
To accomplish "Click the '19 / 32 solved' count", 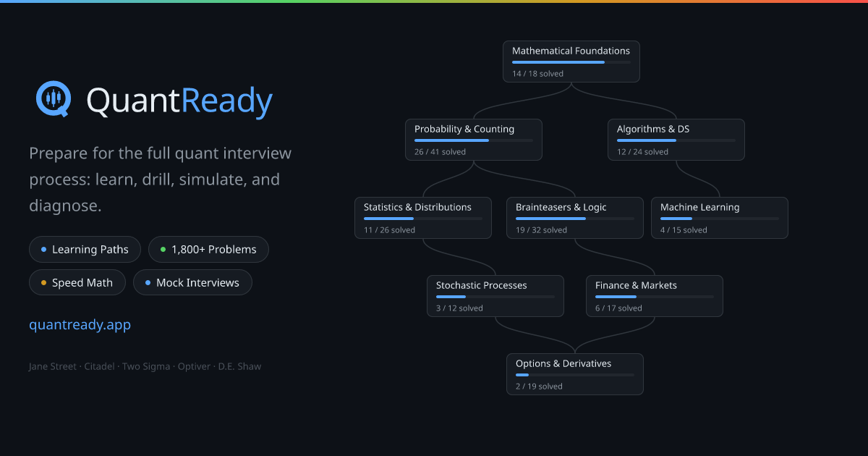I will pyautogui.click(x=541, y=230).
